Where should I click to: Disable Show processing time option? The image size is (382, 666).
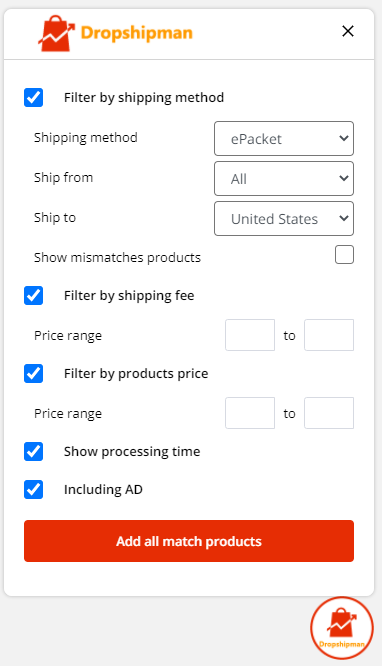click(34, 452)
